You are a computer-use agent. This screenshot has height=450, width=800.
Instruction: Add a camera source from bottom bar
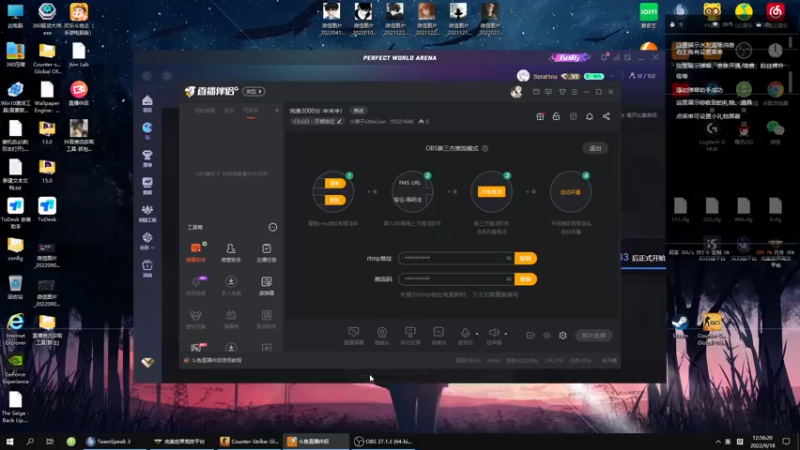382,336
